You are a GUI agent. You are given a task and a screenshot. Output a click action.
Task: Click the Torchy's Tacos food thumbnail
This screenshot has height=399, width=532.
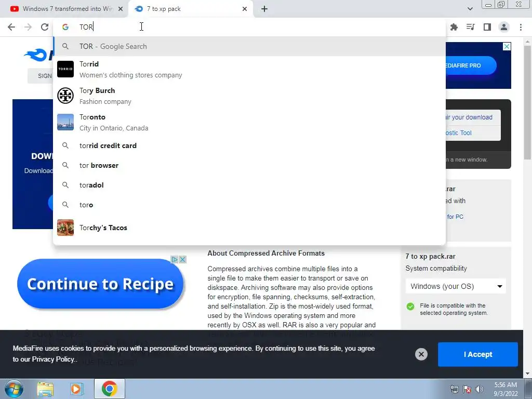click(x=65, y=228)
